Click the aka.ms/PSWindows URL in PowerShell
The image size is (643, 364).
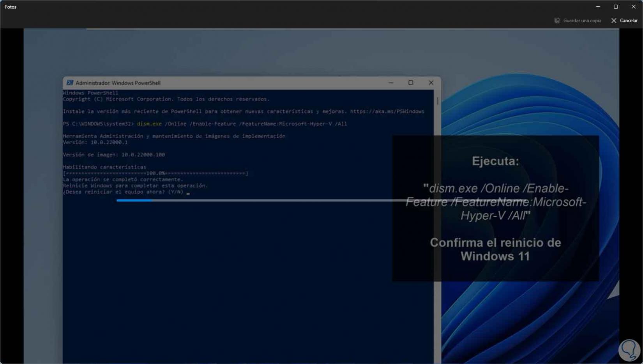[387, 111]
